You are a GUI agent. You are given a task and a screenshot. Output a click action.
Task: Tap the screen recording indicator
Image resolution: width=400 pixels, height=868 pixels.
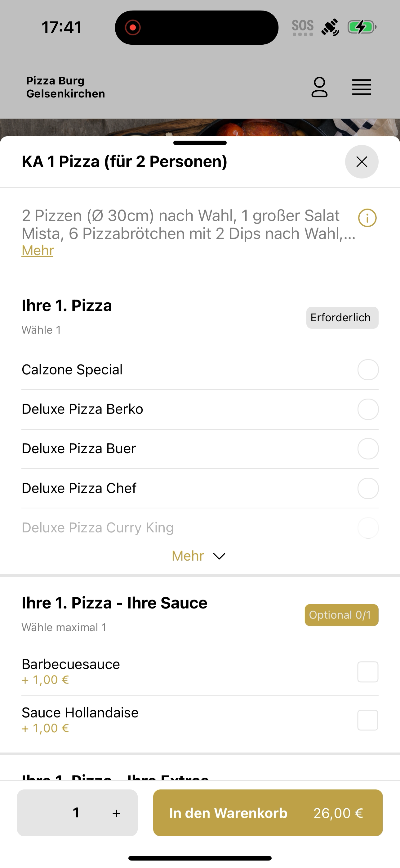pos(133,27)
